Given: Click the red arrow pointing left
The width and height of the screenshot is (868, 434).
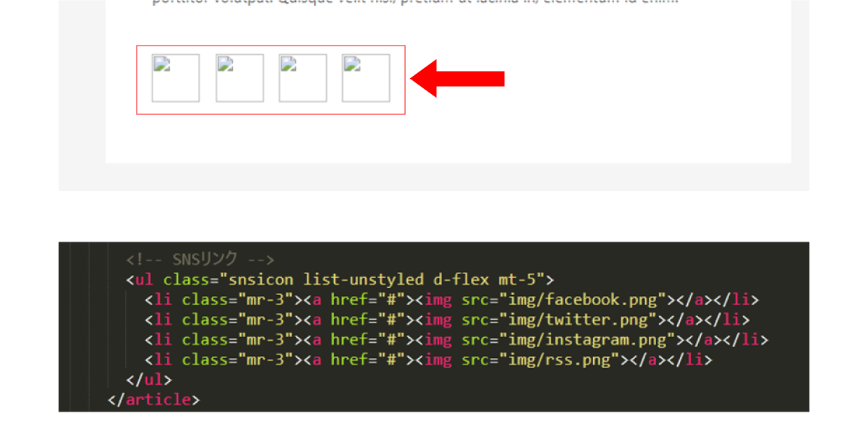Looking at the screenshot, I should click(457, 78).
